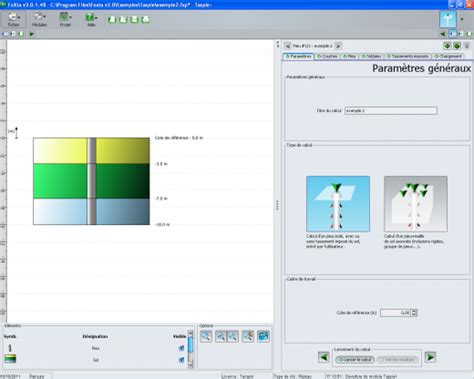Viewport: 474px width, 379px height.
Task: Click the blue export view icon in options
Action: click(263, 336)
